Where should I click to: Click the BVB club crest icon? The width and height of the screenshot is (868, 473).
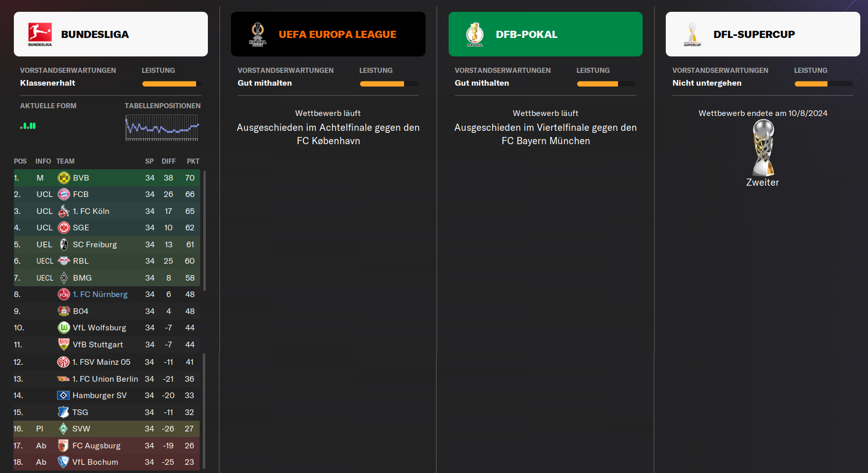(64, 178)
